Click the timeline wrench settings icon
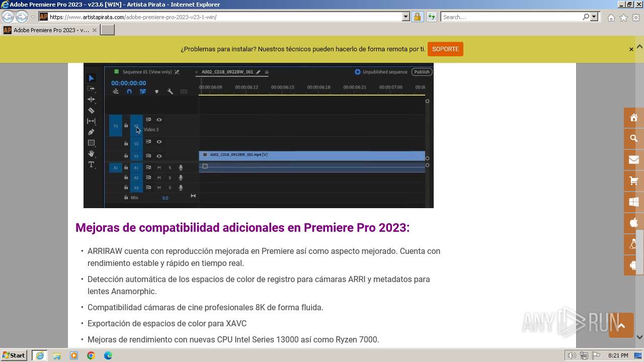644x362 pixels. (170, 92)
